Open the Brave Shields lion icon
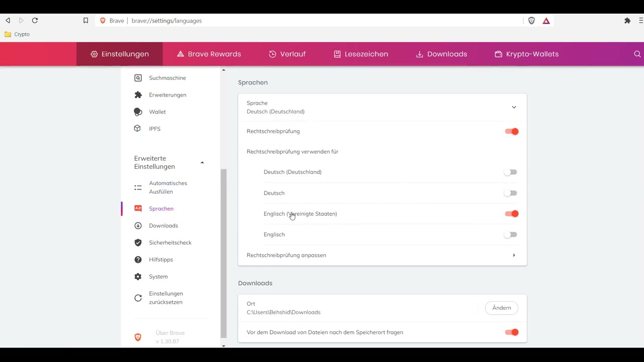644x362 pixels. (531, 21)
